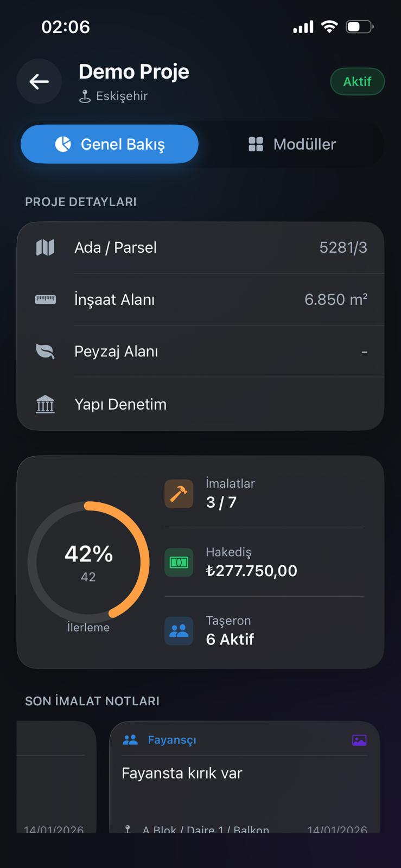Open the 'Fayansta kırık var' note card
This screenshot has width=401, height=868.
244,781
